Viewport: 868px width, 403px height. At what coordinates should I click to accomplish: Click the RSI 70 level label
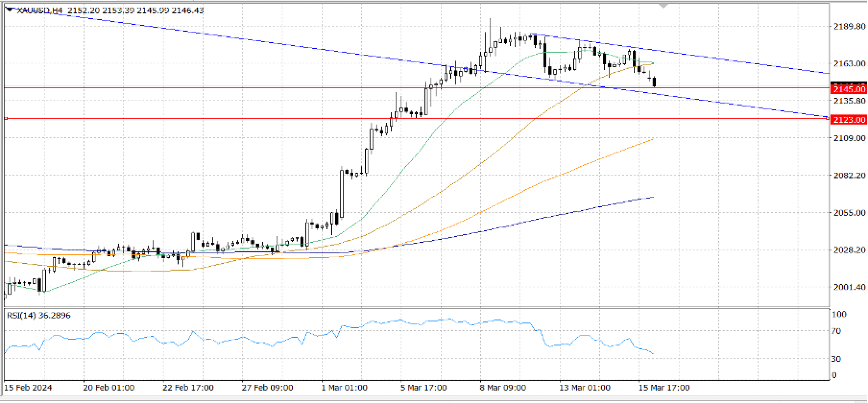pos(836,331)
